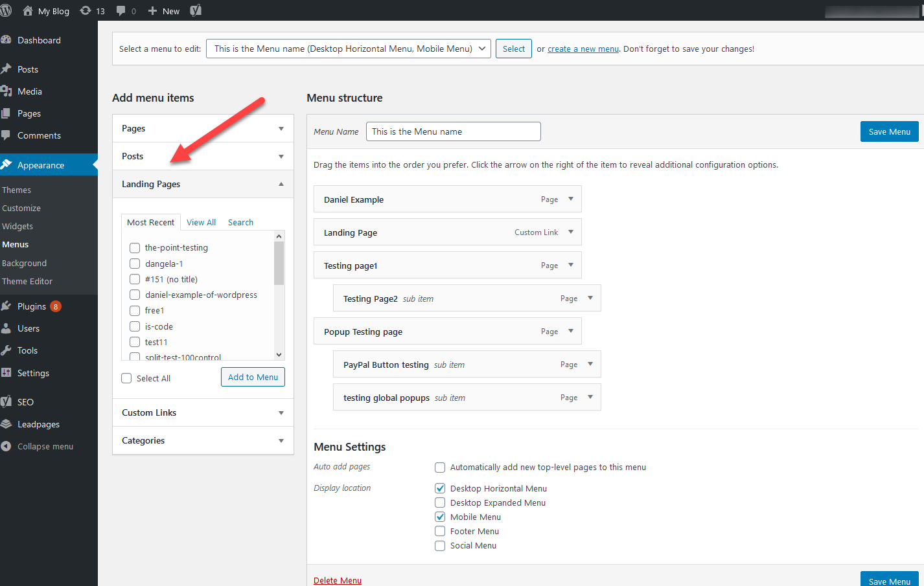Expand the Categories section
This screenshot has width=924, height=586.
pyautogui.click(x=203, y=440)
